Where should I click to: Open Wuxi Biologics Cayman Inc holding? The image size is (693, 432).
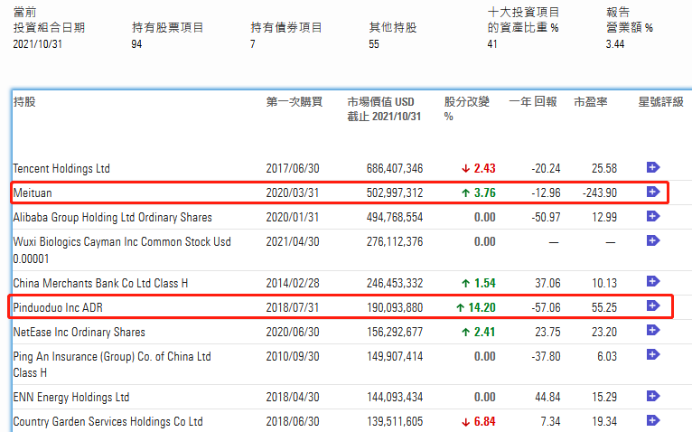[x=120, y=242]
